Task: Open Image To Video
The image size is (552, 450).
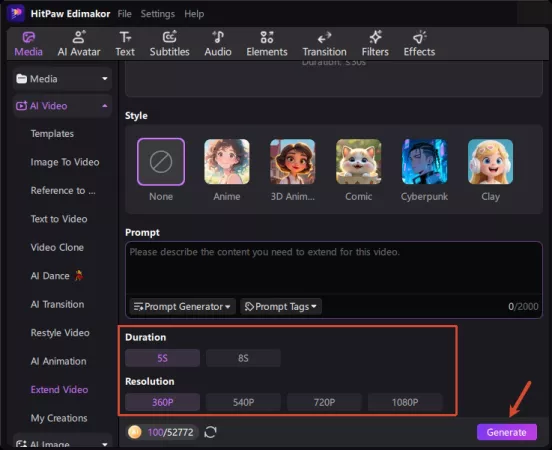Action: [x=65, y=162]
